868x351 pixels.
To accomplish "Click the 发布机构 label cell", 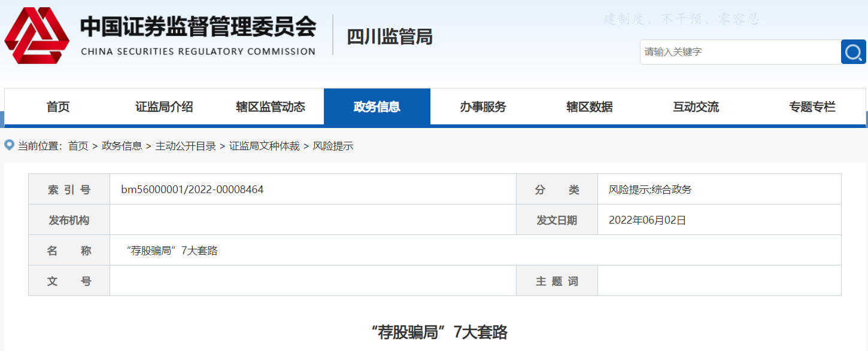I will tap(69, 220).
